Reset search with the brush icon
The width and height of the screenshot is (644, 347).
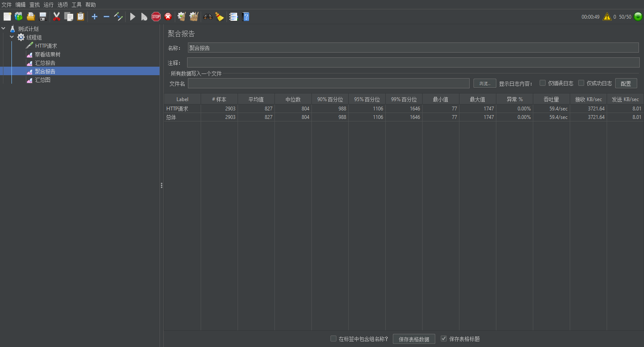[x=219, y=17]
